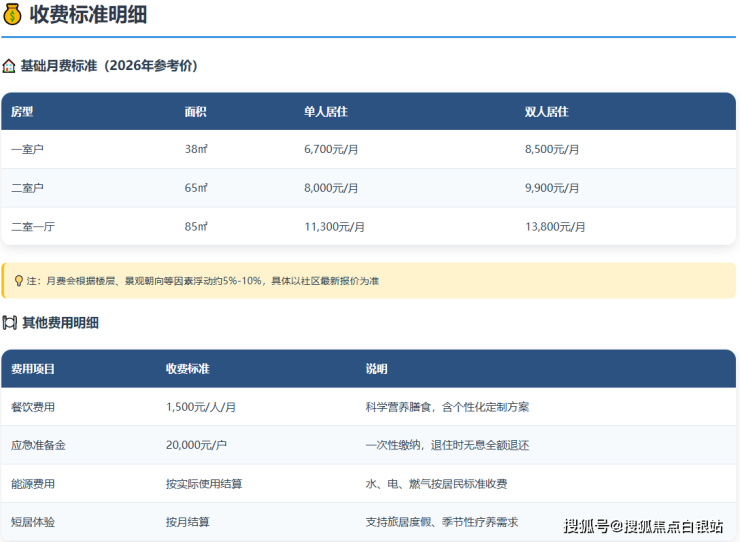Click the 13,800元/月 price cell
Viewport: 740px width, 542px height.
pyautogui.click(x=555, y=227)
